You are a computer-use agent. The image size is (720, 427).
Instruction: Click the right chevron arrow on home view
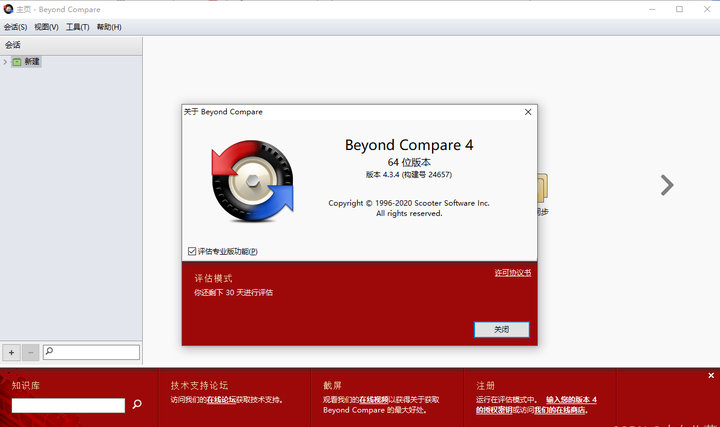pos(667,185)
